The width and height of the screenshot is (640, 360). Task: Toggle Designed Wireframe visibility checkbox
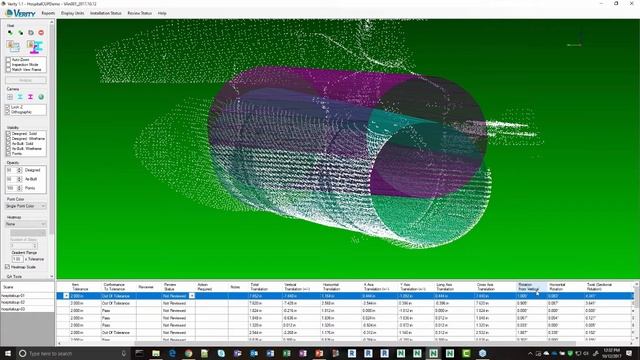8,139
